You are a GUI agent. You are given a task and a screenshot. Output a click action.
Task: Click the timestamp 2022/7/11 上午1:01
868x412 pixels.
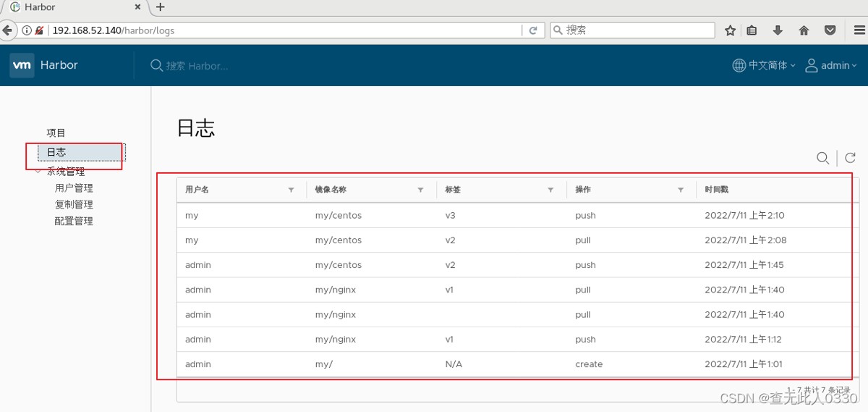coord(744,364)
